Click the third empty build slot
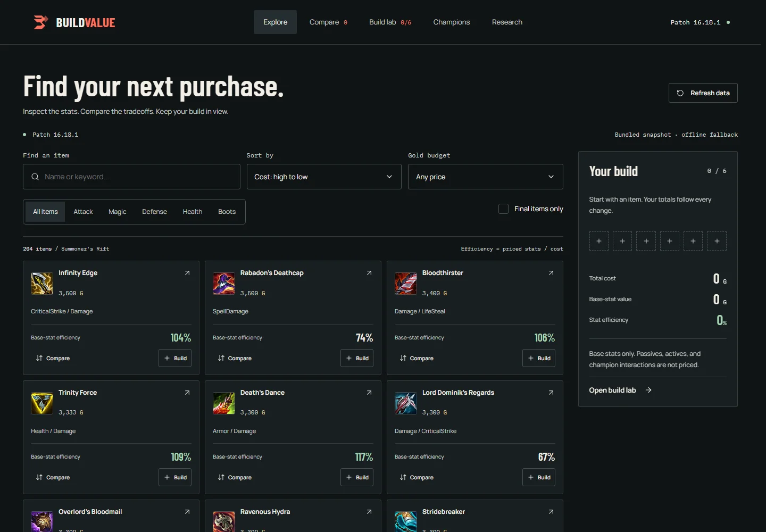The width and height of the screenshot is (766, 532). (646, 241)
